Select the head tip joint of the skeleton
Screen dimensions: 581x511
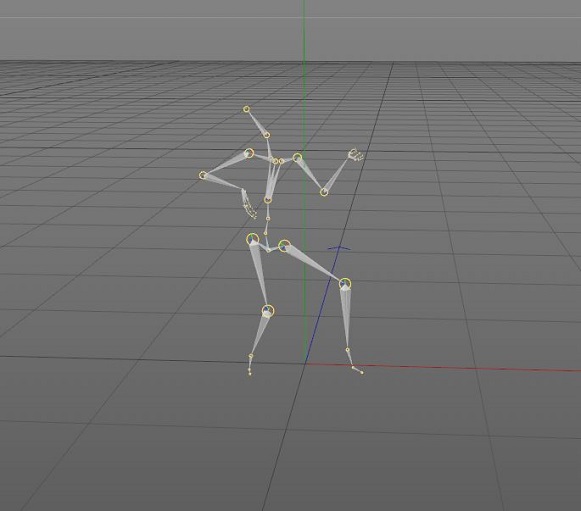(x=246, y=109)
